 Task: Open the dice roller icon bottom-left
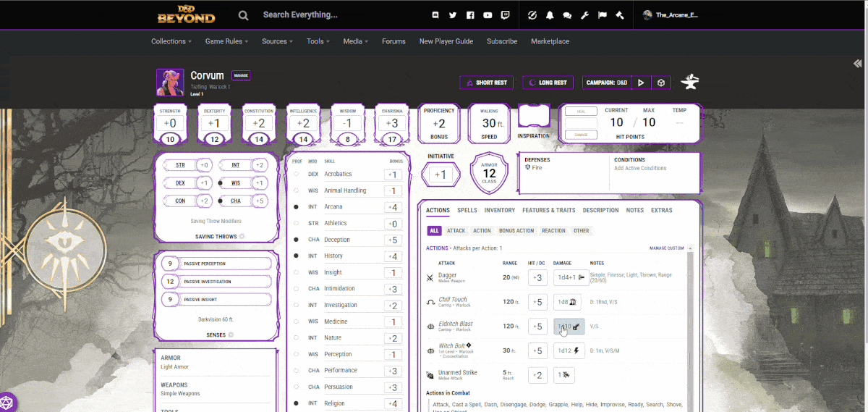point(6,402)
